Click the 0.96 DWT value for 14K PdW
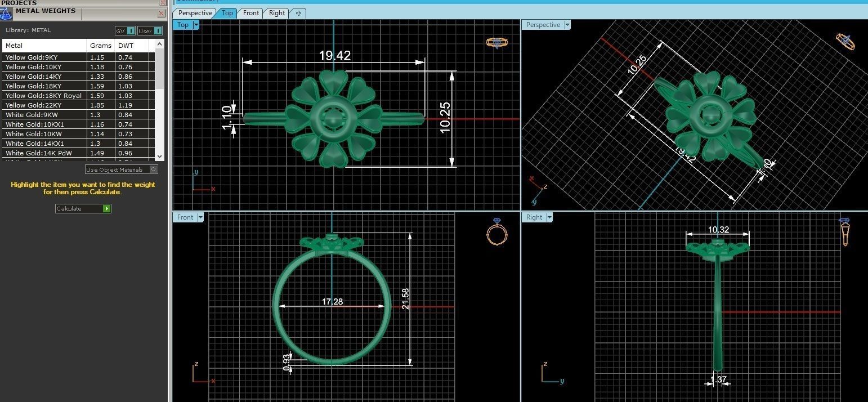868x402 pixels. pos(125,153)
